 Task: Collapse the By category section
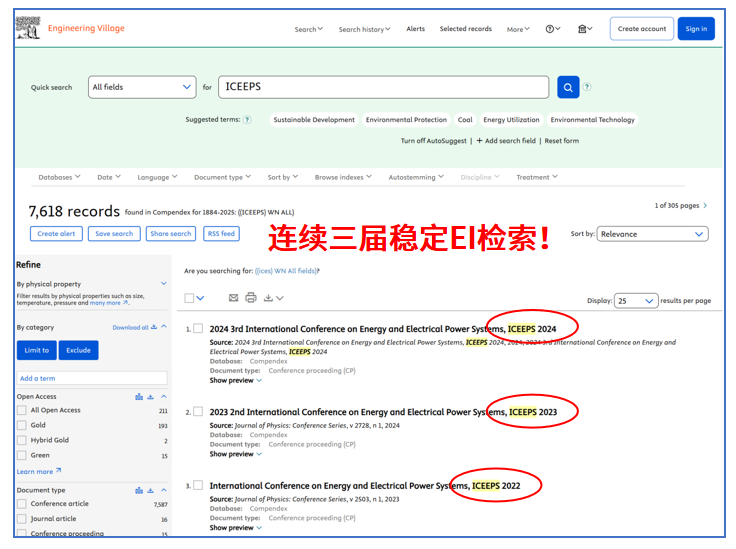tap(164, 327)
